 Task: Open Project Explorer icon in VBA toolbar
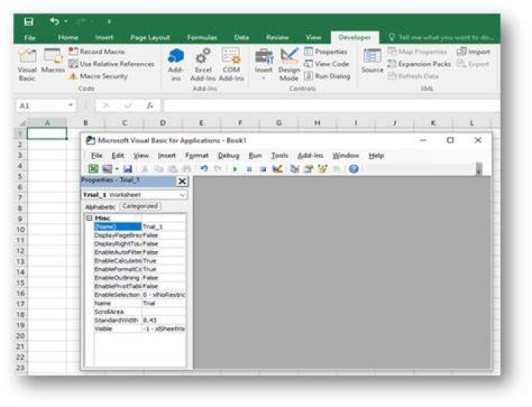(294, 168)
